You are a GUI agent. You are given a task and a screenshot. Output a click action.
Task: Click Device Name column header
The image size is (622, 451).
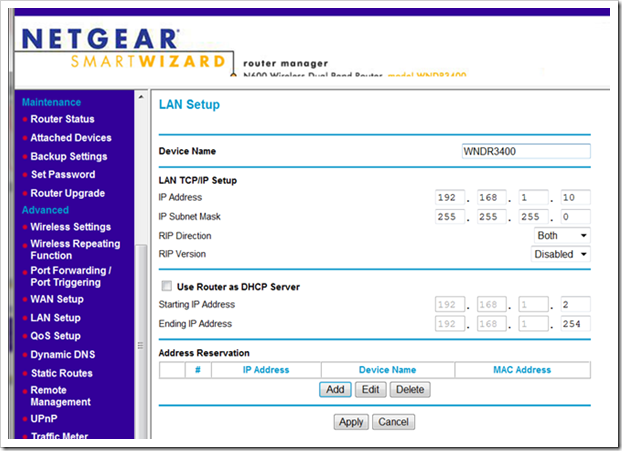(x=388, y=370)
